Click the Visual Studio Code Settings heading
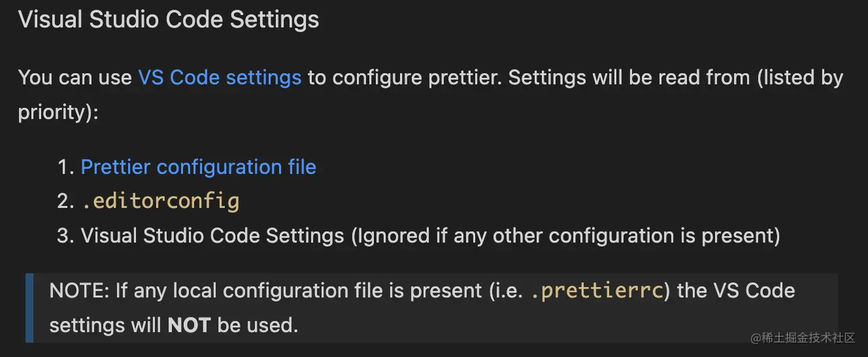868x357 pixels. [169, 20]
